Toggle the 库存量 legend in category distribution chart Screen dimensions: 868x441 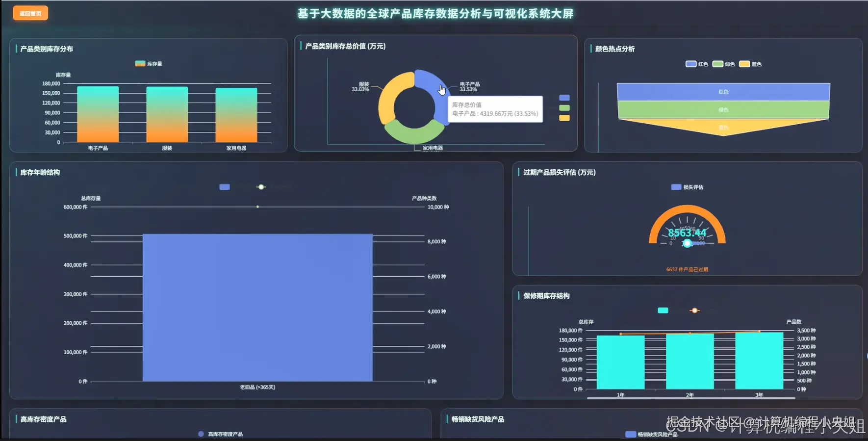point(149,64)
